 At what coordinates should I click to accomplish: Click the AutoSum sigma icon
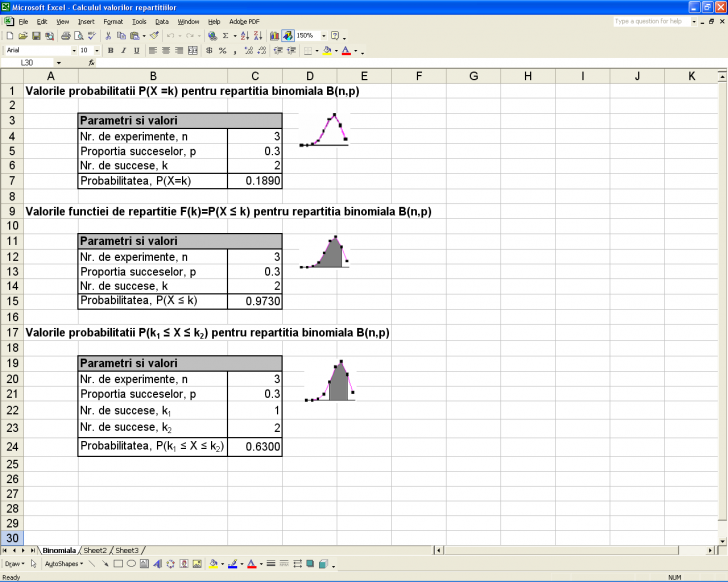point(226,36)
